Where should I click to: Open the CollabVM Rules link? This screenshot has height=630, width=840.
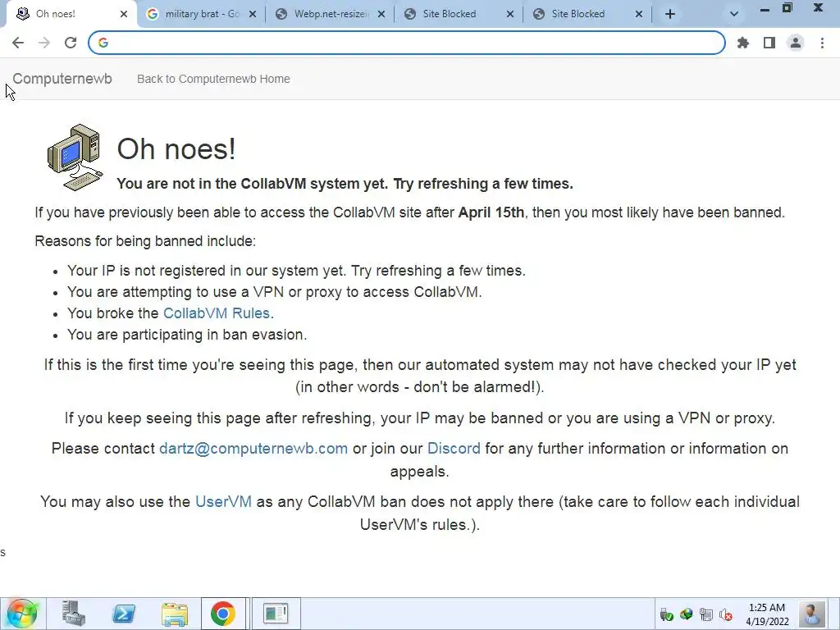click(217, 313)
